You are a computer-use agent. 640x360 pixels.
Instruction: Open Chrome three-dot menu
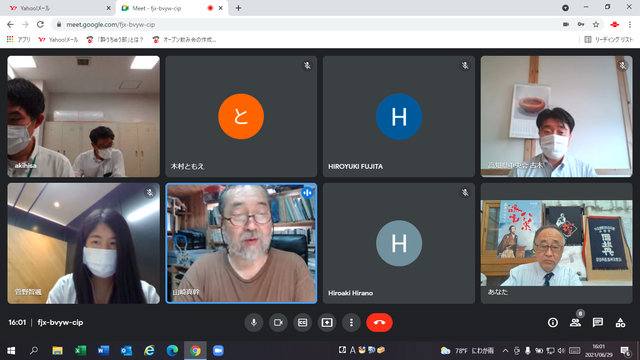[x=630, y=24]
